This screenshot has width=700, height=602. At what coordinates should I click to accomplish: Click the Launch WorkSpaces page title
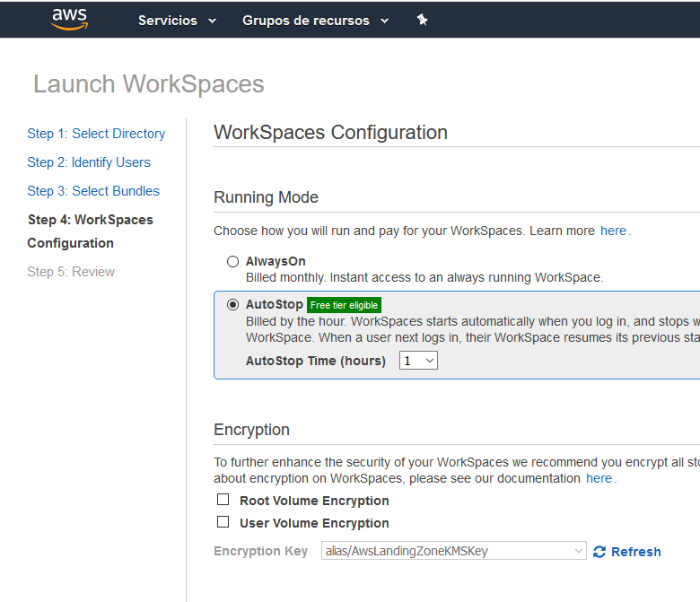pos(149,84)
